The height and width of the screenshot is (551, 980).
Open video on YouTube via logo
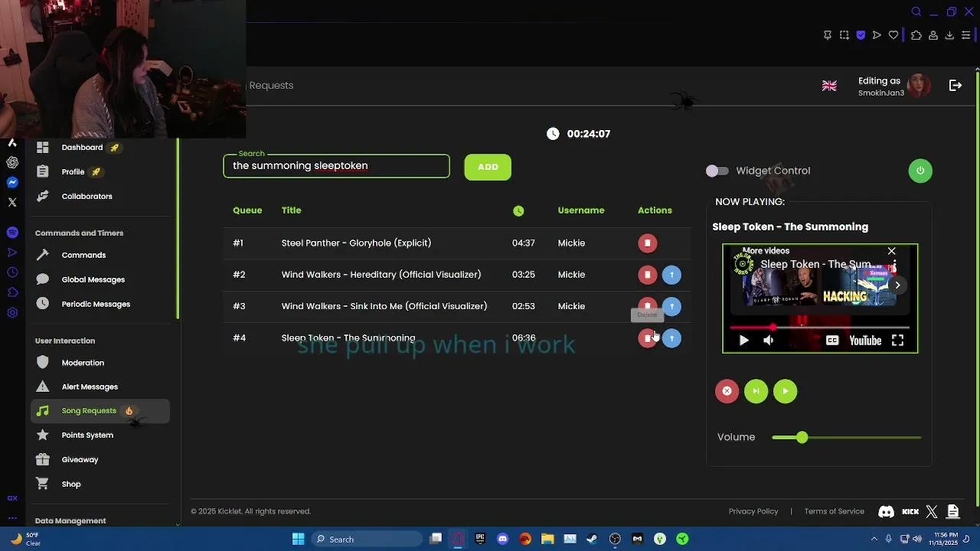(x=865, y=341)
